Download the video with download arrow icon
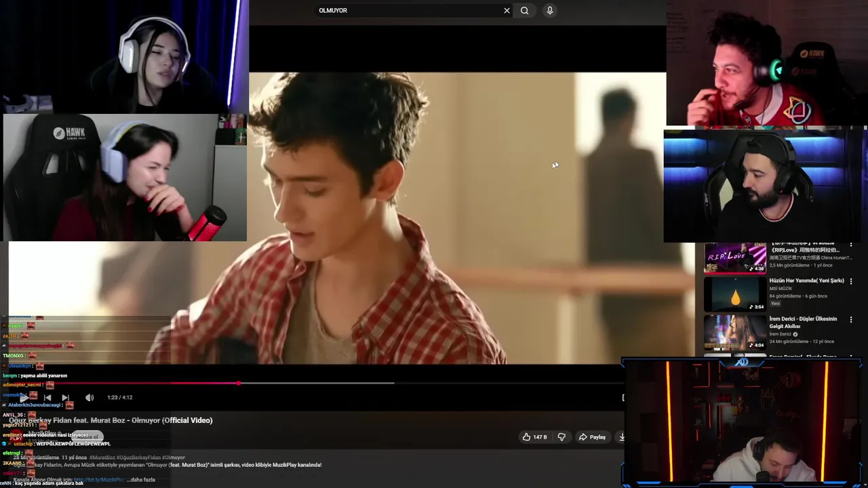This screenshot has width=868, height=488. point(622,437)
